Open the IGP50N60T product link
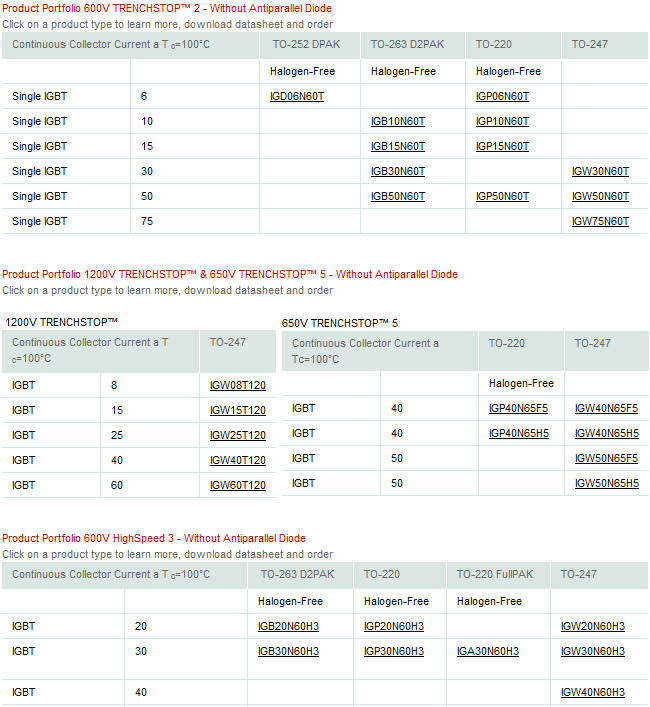This screenshot has height=707, width=650. click(502, 196)
